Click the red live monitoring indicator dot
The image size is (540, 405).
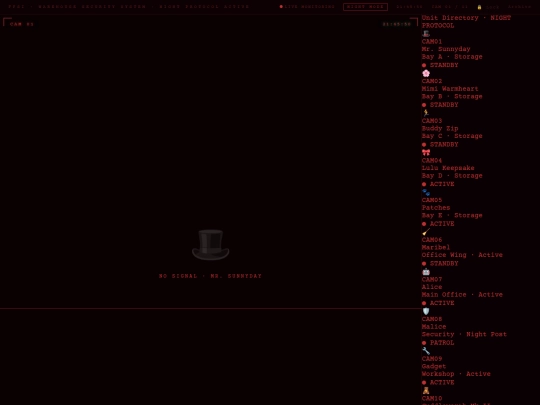point(281,7)
